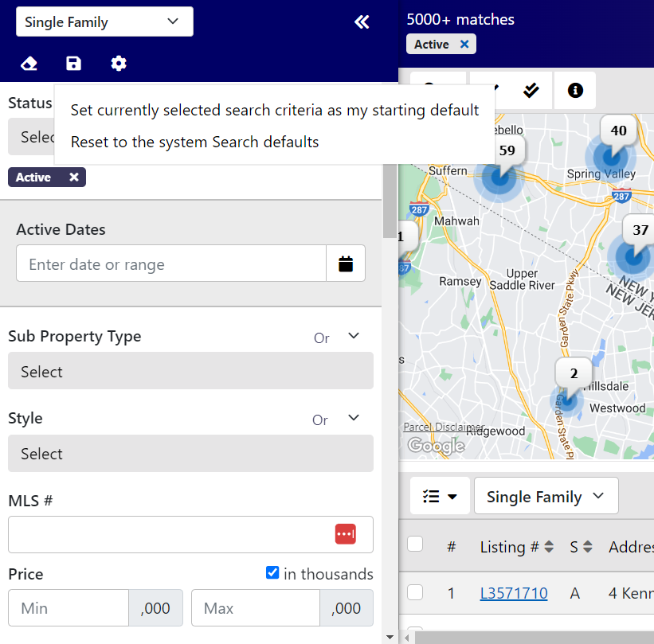Check the select-all checkbox in results header
654x644 pixels.
415,544
